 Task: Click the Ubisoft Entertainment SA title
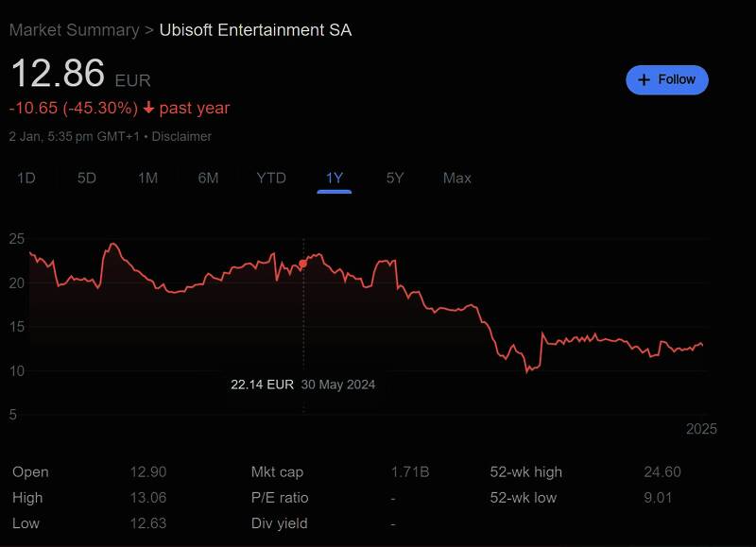click(x=255, y=30)
